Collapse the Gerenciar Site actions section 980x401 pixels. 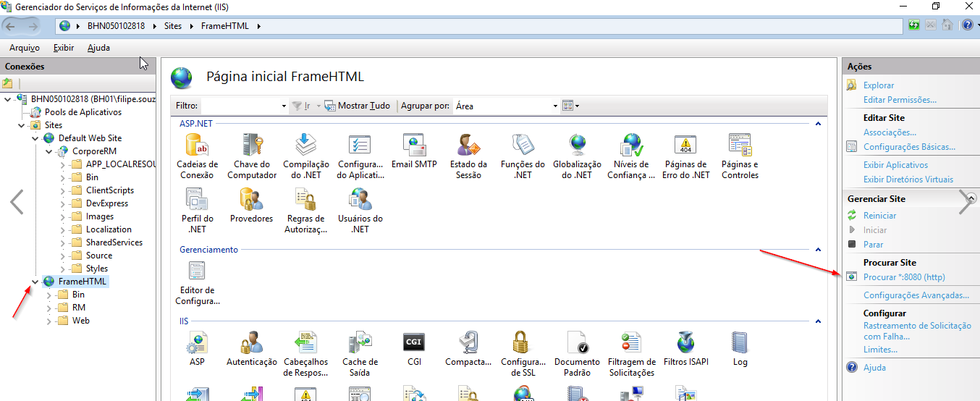click(x=971, y=198)
